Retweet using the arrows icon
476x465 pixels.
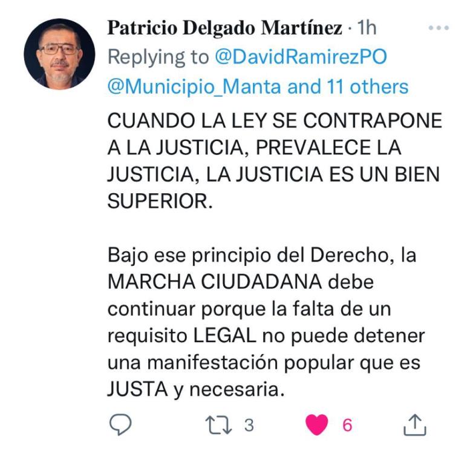coord(218,424)
